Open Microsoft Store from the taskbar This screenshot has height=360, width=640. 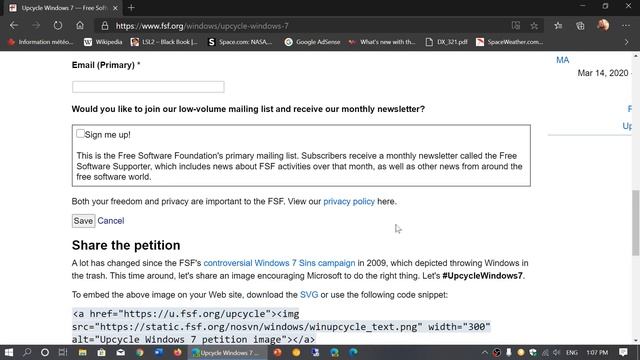tap(101, 352)
